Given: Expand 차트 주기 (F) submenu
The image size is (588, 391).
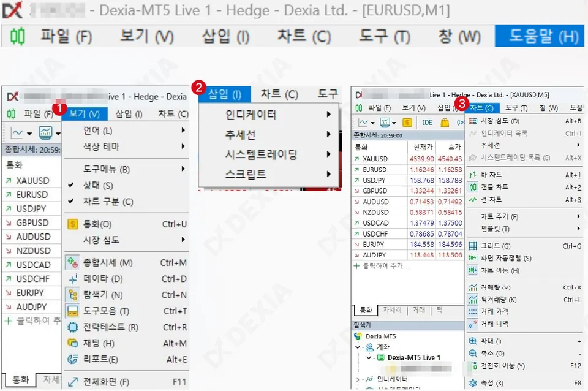Looking at the screenshot, I should [x=525, y=216].
